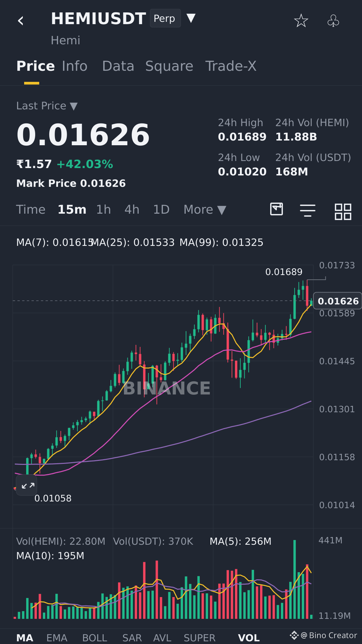The height and width of the screenshot is (644, 362).
Task: Select the 1D chart interval
Action: point(161,210)
